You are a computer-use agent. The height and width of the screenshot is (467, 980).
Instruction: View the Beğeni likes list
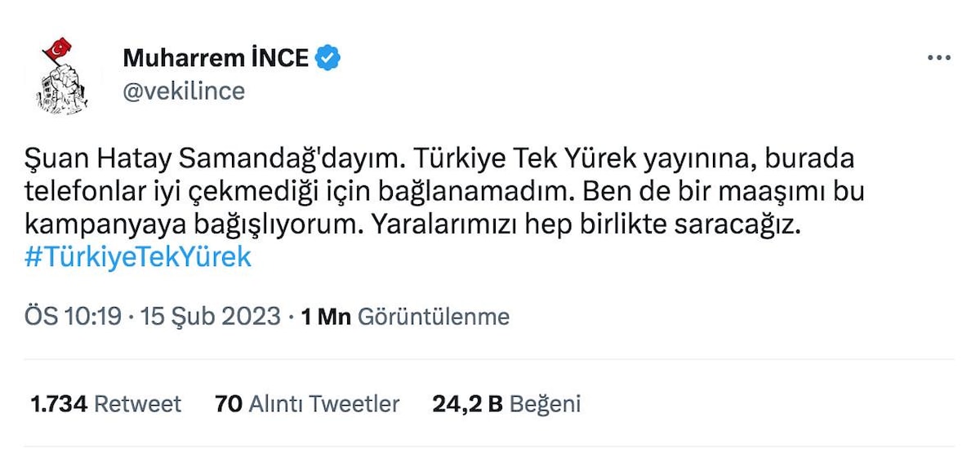click(545, 403)
